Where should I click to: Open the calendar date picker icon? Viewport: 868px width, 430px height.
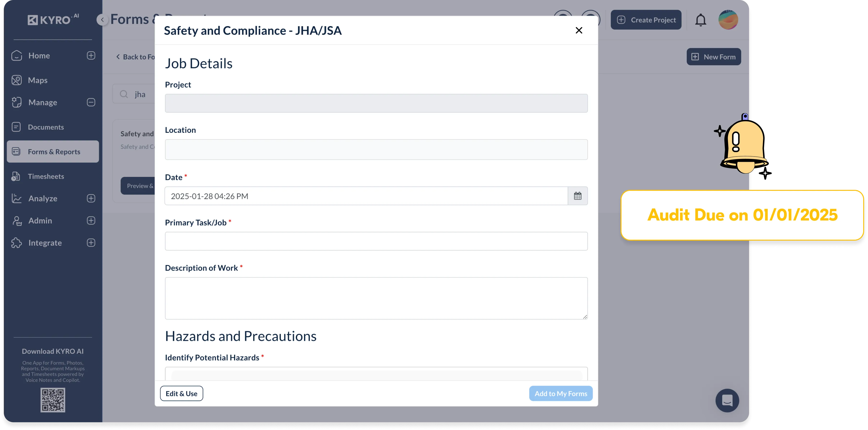click(x=578, y=196)
